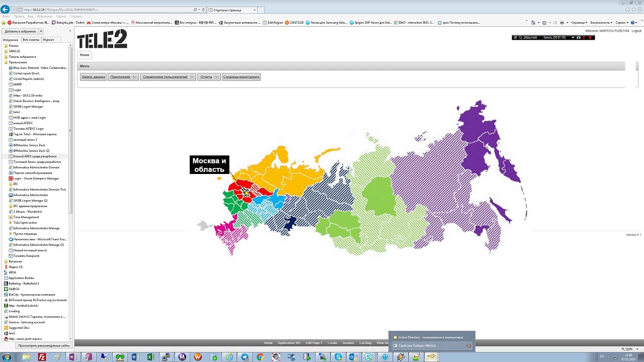Open the Страница dropdown in IE toolbar
This screenshot has height=362, width=644.
580,23
